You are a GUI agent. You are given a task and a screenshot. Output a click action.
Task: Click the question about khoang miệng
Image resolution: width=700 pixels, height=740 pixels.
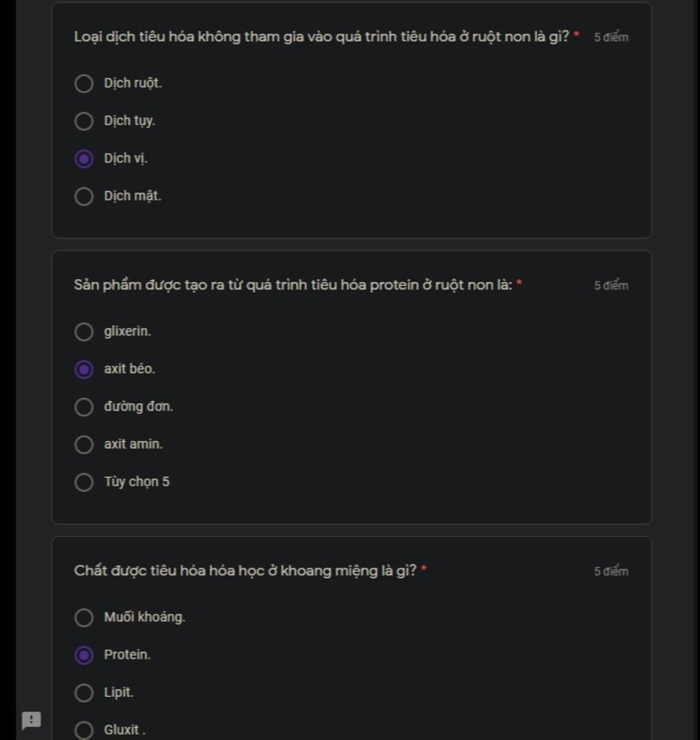(245, 571)
